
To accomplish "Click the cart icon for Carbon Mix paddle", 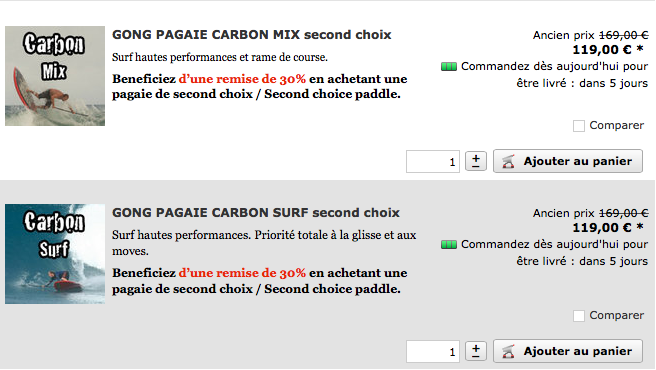I will coord(508,161).
